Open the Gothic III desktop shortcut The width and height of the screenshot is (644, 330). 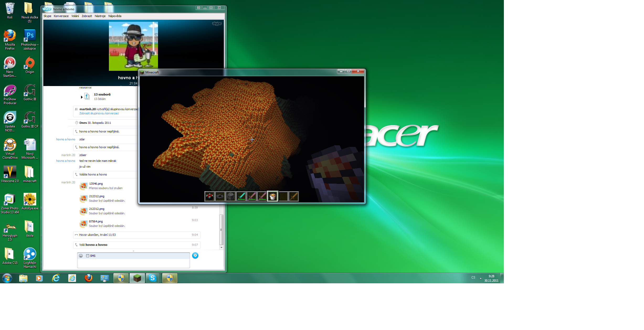pos(30,92)
